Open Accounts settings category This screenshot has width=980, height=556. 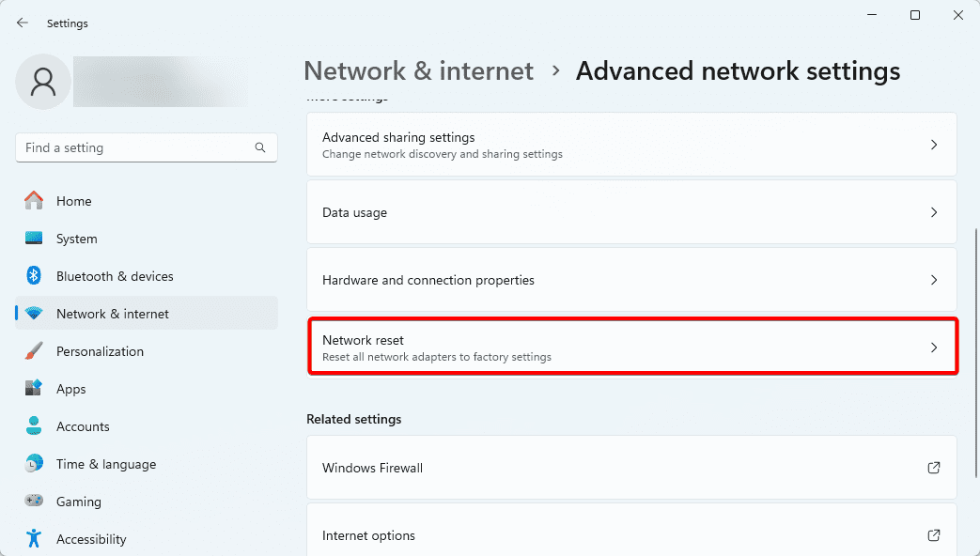click(147, 425)
